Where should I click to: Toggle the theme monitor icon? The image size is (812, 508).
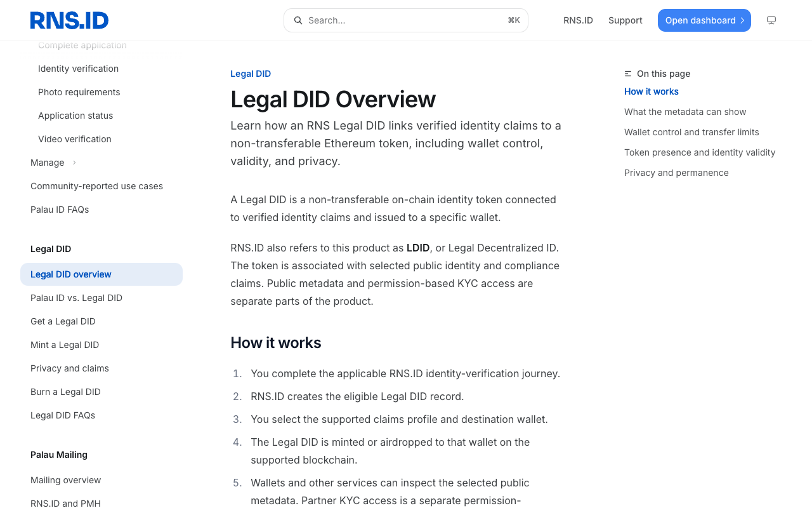[x=771, y=20]
